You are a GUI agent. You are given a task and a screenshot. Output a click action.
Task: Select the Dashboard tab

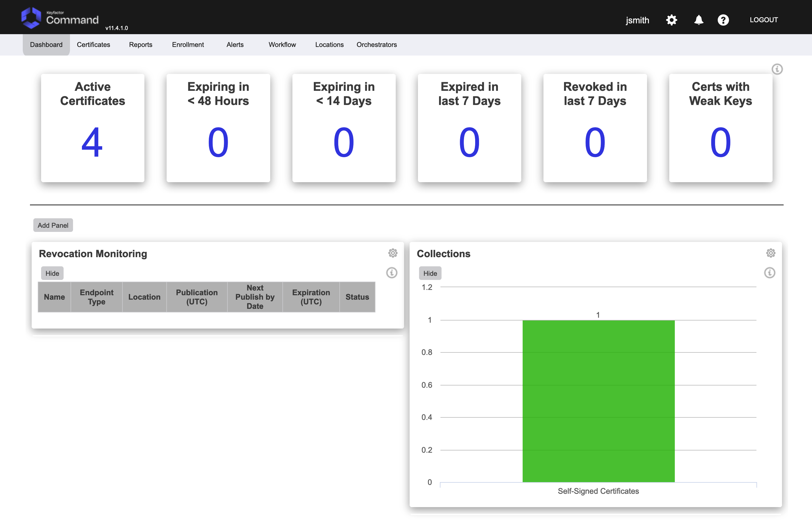(46, 45)
